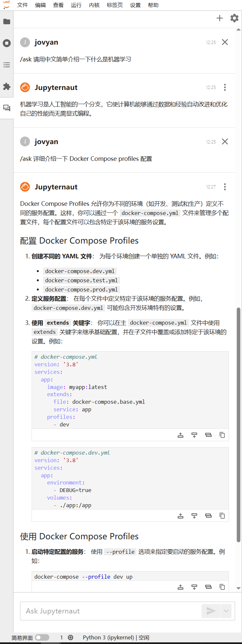This screenshot has height=644, width=242.
Task: Click the 12:27 message timestamp
Action: pos(211,187)
